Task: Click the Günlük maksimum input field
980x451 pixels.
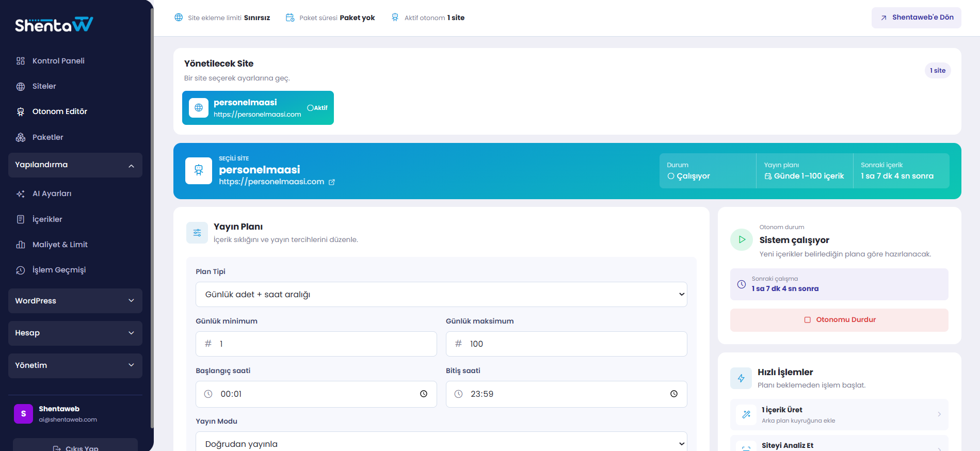Action: [x=567, y=344]
